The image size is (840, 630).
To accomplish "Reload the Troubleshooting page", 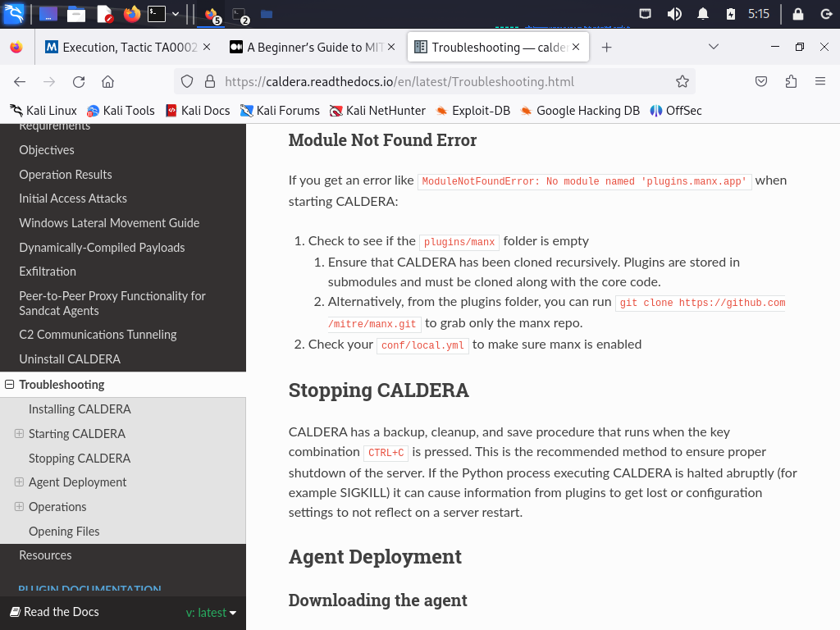I will tap(79, 81).
